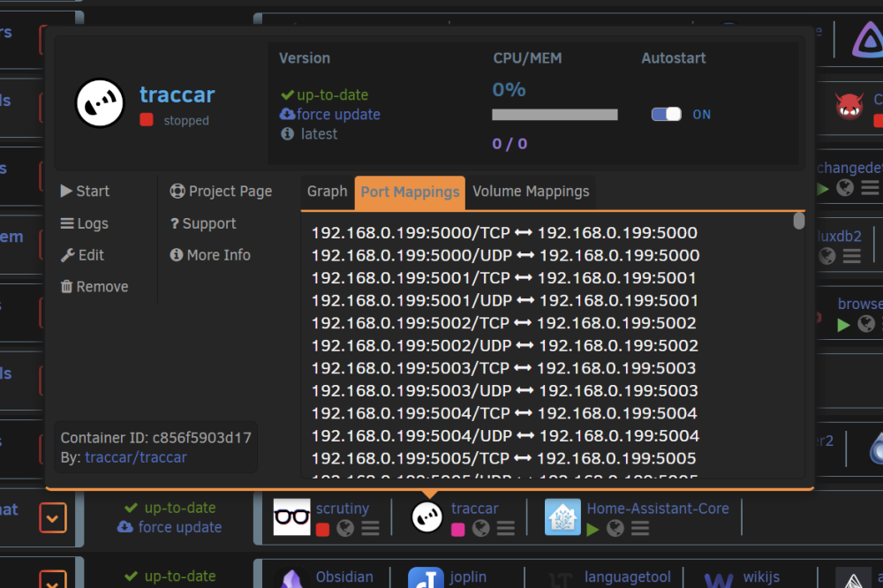Open scrutiny web UI globe icon
The width and height of the screenshot is (883, 588).
coord(345,528)
